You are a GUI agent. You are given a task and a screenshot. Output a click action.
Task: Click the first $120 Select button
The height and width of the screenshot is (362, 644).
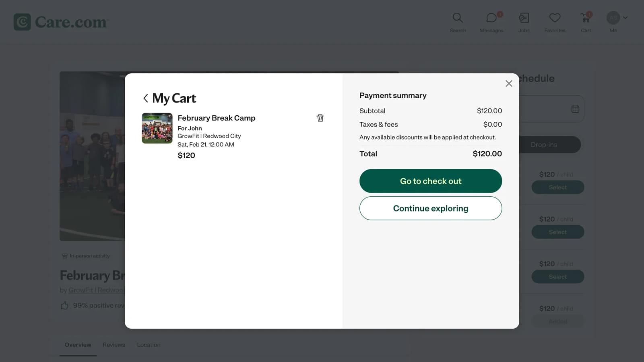[557, 187]
